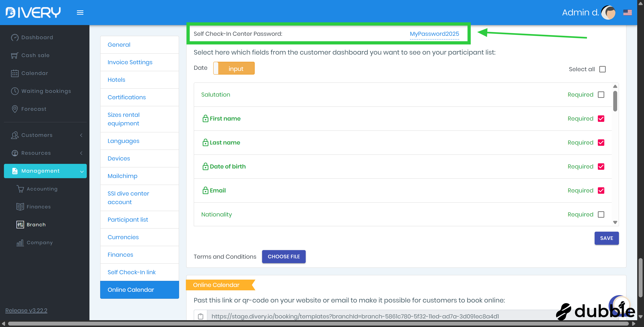
Task: Click the US flag language icon
Action: (x=627, y=13)
